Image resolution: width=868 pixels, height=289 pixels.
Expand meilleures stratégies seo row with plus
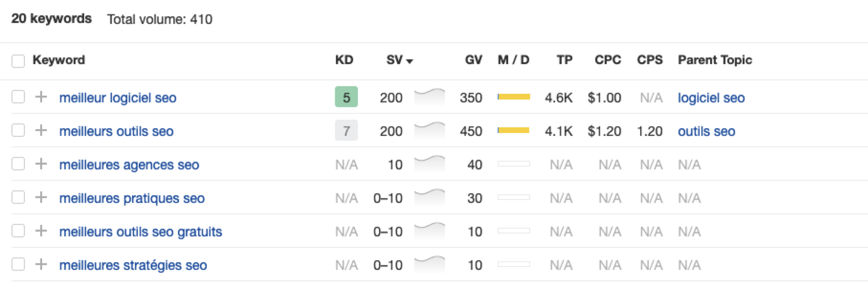pos(41,265)
